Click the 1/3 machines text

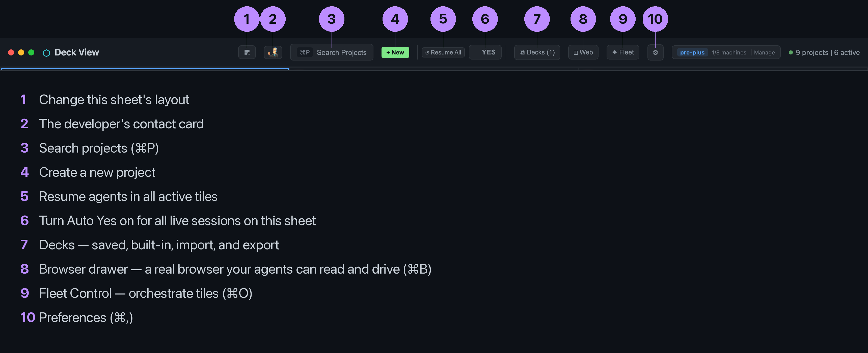729,52
